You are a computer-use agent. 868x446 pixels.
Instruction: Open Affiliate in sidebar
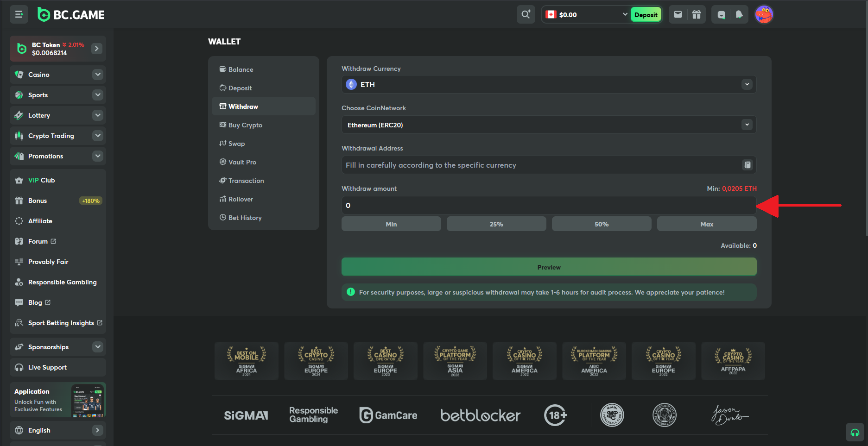pos(58,221)
